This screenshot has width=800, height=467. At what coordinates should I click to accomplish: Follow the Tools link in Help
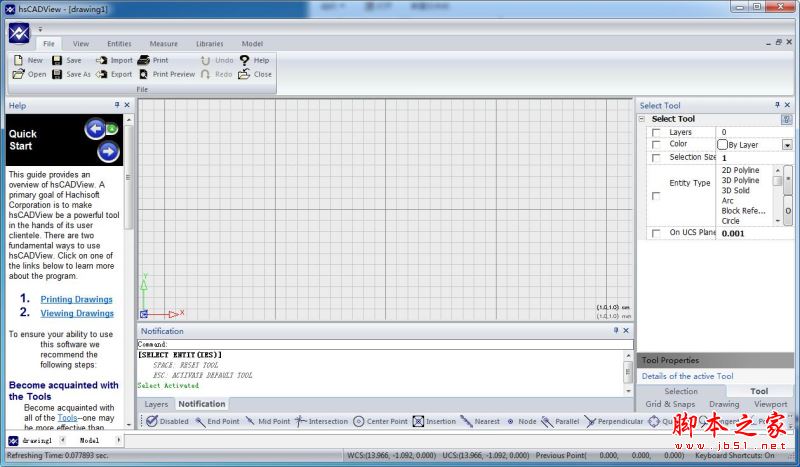click(67, 417)
